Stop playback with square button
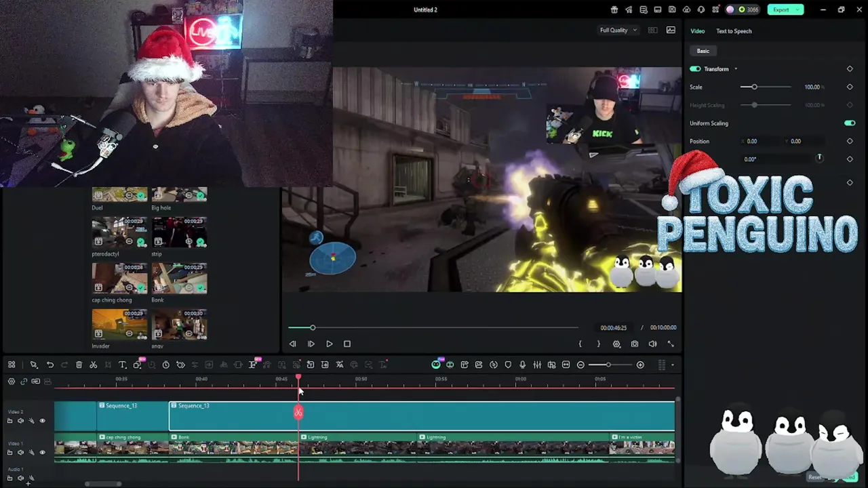Viewport: 868px width, 488px height. (347, 344)
